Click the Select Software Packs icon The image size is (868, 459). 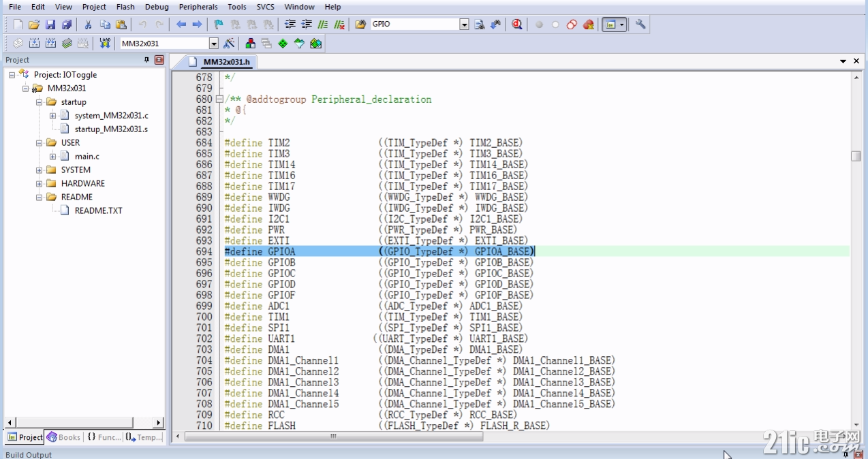[x=299, y=44]
